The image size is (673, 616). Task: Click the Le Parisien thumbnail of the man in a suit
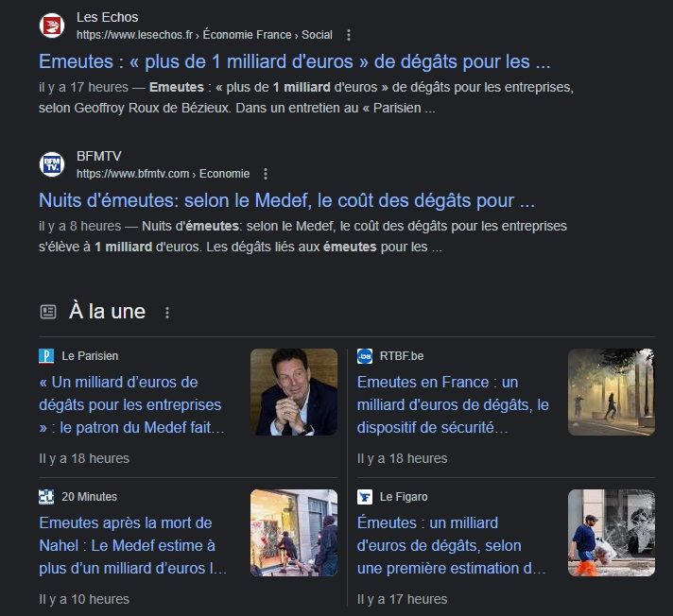click(x=294, y=392)
